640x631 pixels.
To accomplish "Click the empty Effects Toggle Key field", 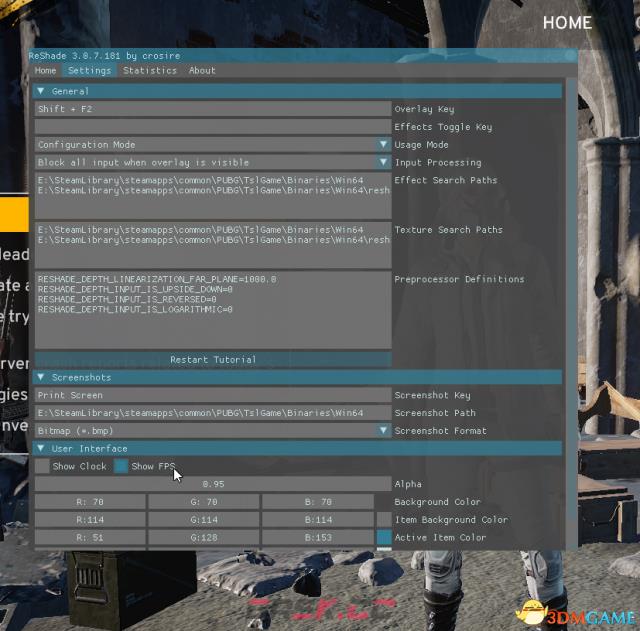I will click(x=213, y=127).
